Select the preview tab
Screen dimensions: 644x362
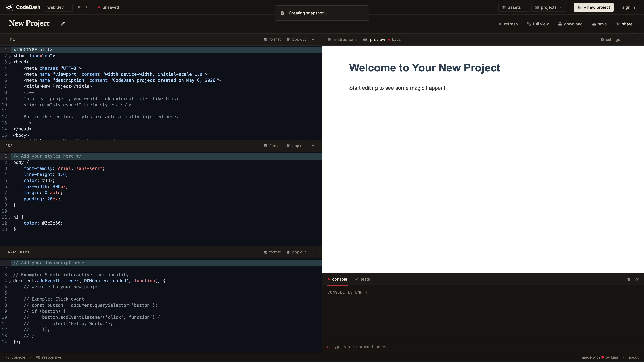(374, 40)
